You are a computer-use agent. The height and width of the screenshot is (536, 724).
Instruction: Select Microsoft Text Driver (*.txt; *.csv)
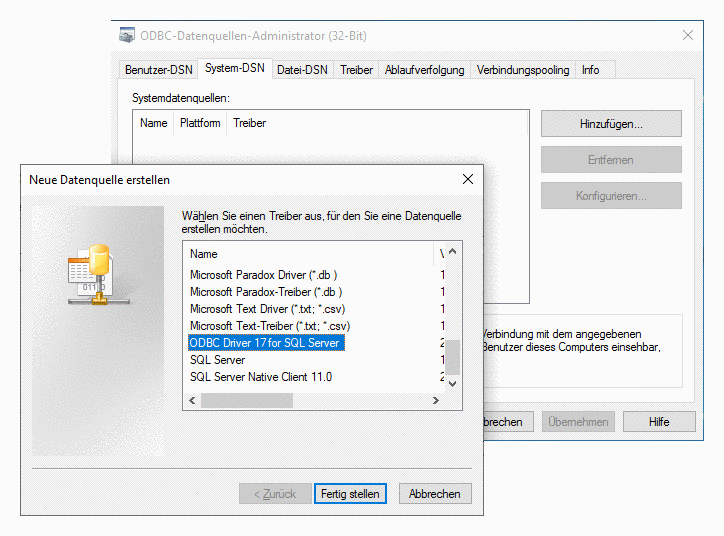[267, 309]
